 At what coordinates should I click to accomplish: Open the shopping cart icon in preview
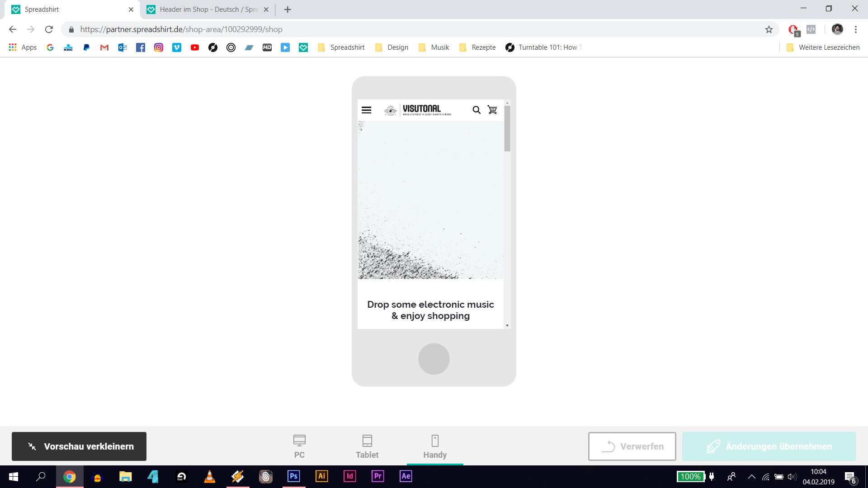tap(492, 110)
